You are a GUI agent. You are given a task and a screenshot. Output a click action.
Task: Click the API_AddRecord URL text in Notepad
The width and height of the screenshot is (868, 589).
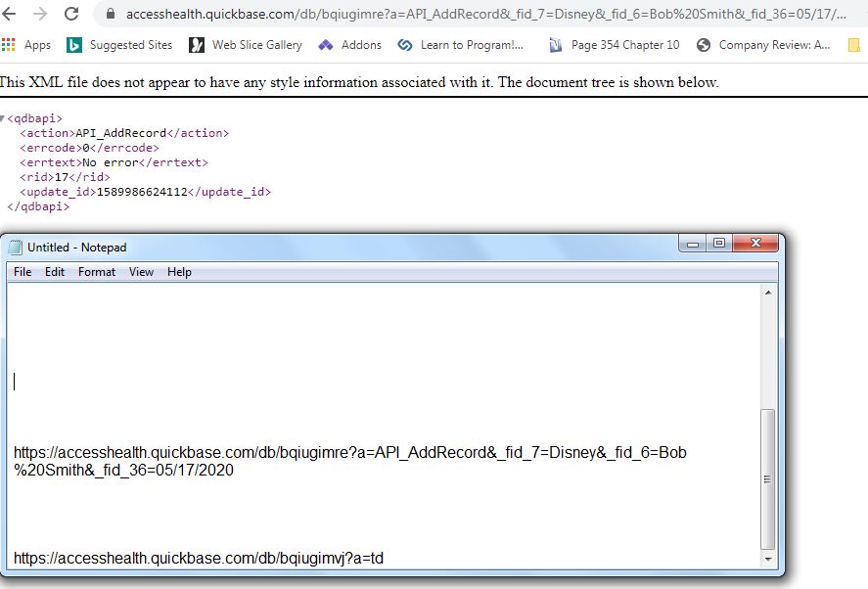coord(350,452)
